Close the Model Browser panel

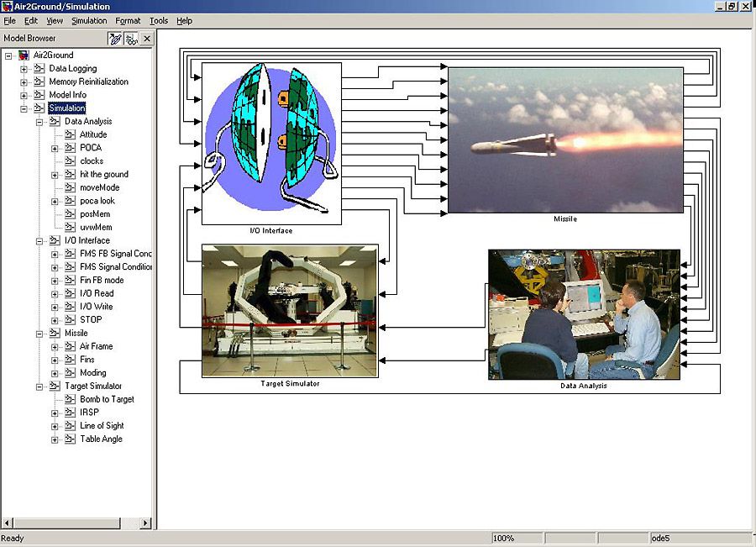pyautogui.click(x=147, y=38)
